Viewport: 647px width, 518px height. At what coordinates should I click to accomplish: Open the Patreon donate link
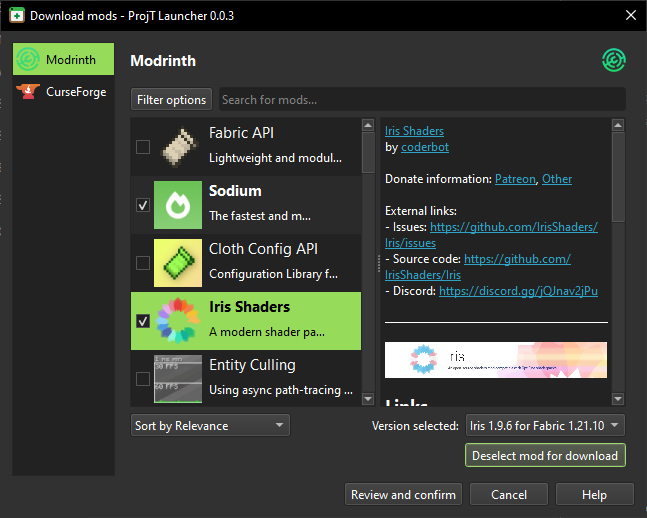pos(515,179)
